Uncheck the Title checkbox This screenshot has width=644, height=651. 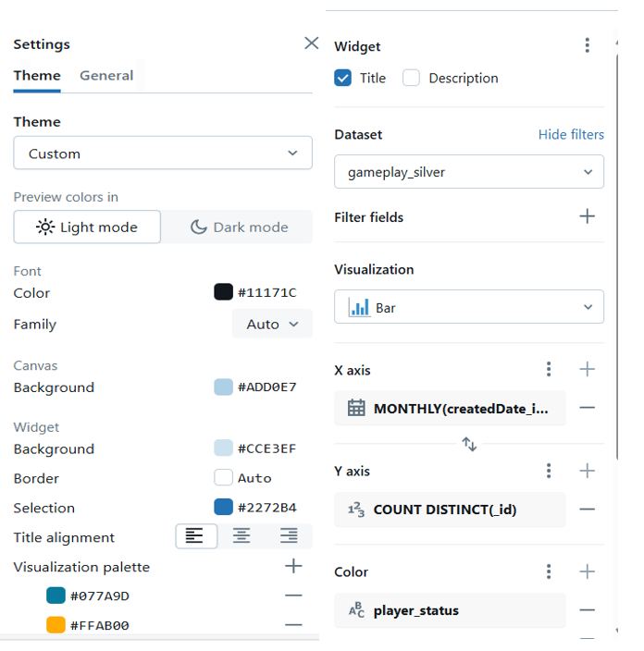tap(342, 78)
